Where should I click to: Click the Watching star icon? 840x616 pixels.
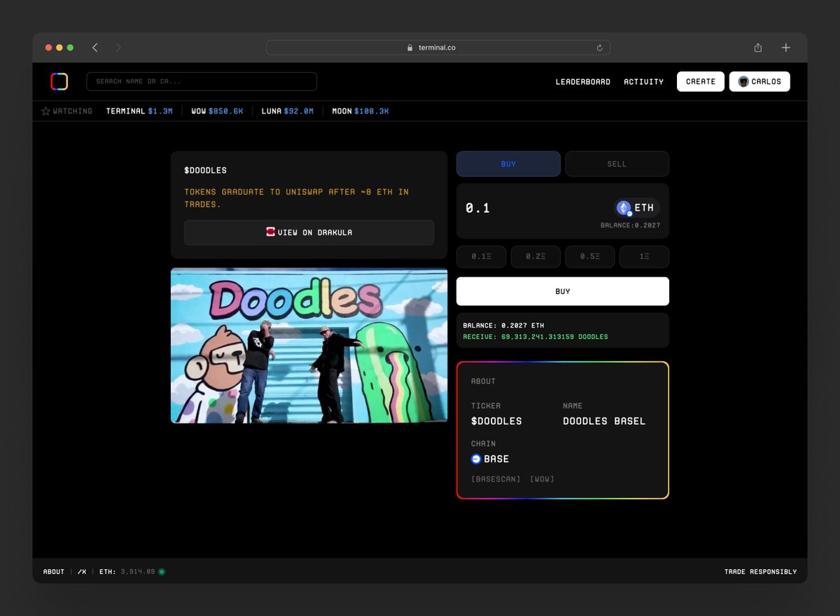[x=45, y=111]
